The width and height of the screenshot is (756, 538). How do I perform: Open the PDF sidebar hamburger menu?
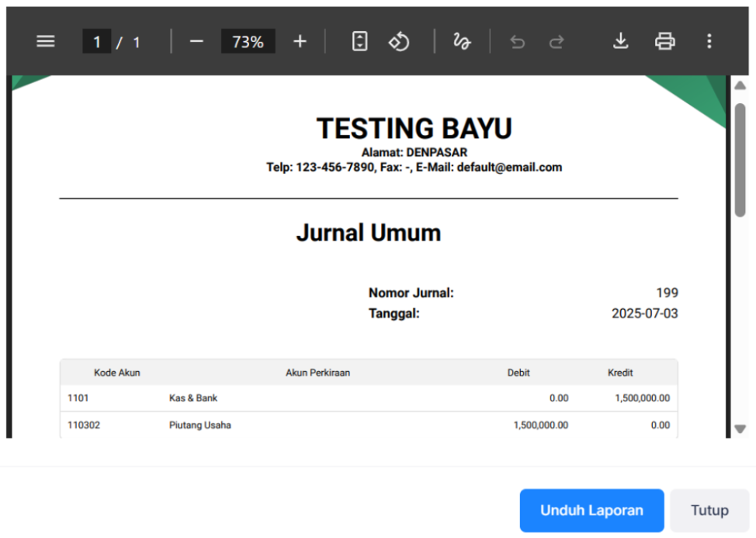[45, 41]
